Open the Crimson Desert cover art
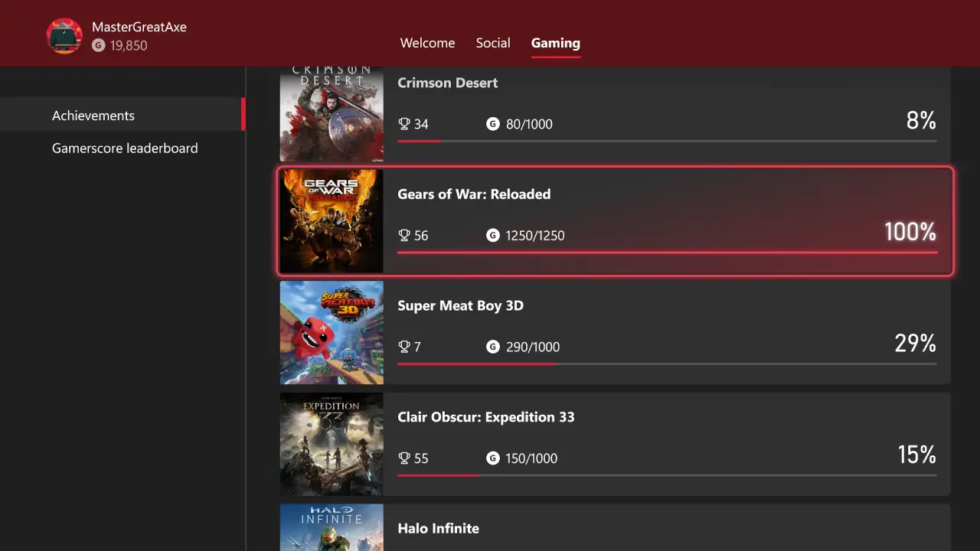 (x=332, y=113)
